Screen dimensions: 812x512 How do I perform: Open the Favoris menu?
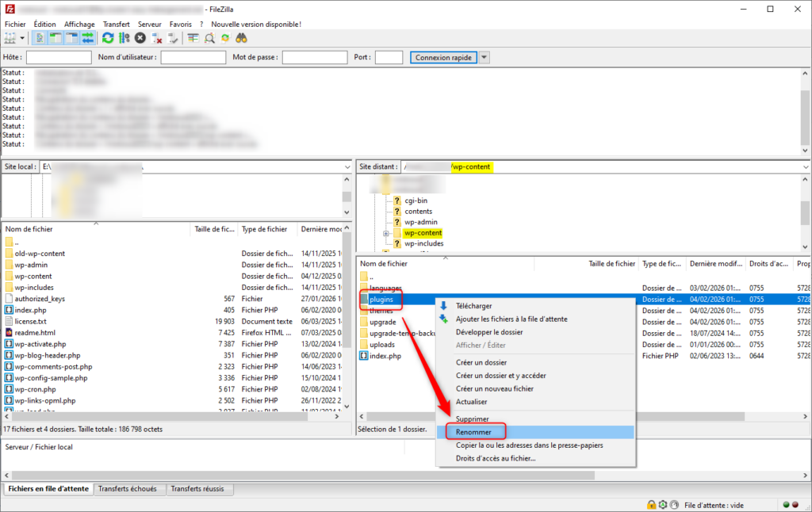coord(180,24)
